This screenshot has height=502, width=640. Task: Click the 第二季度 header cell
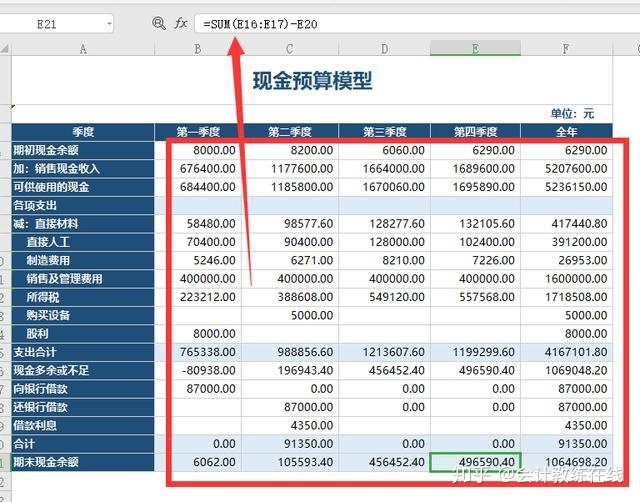[290, 132]
